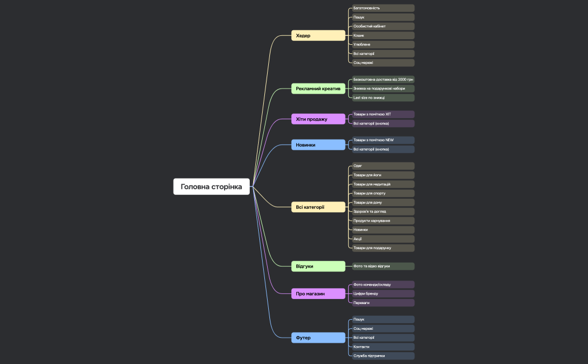Viewport: 588px width, 364px height.
Task: Select the "Улюблене" subnode
Action: (383, 44)
